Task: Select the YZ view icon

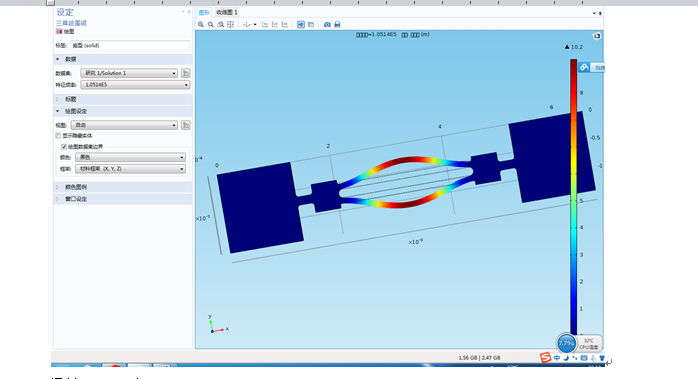Action: 275,24
